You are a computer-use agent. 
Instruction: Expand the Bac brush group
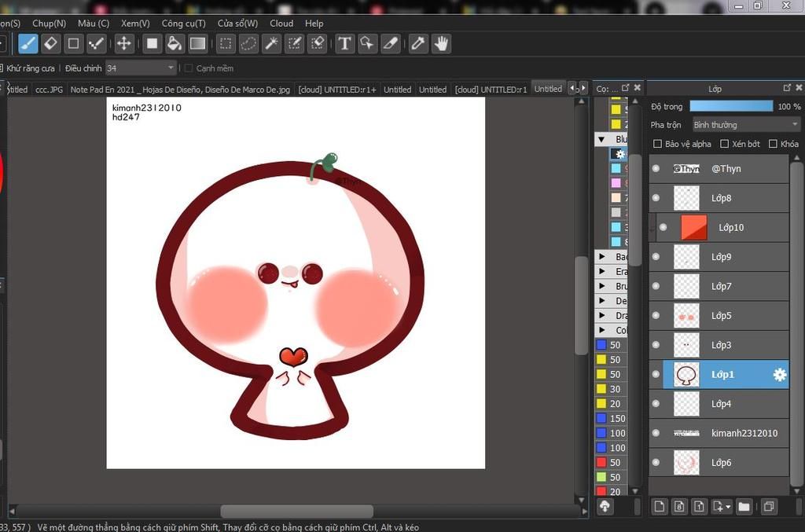[x=601, y=256]
